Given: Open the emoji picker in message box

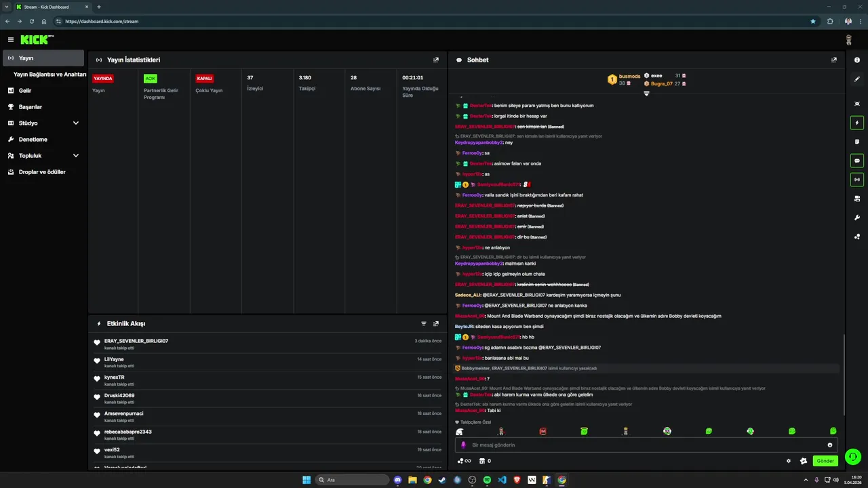Looking at the screenshot, I should [830, 445].
